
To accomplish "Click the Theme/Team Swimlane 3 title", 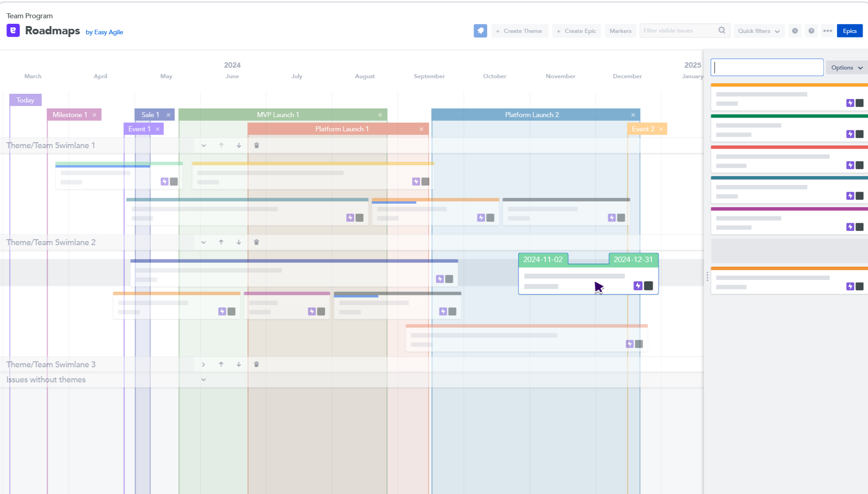I will tap(51, 365).
